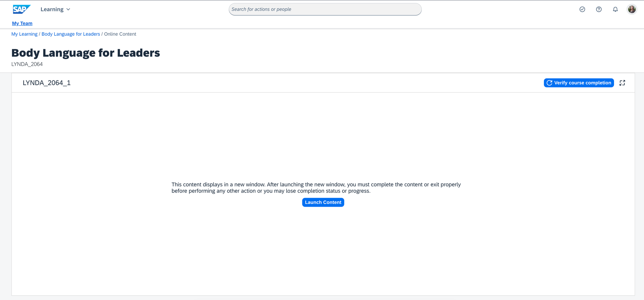644x300 pixels.
Task: Click the Online Content breadcrumb text
Action: (120, 34)
